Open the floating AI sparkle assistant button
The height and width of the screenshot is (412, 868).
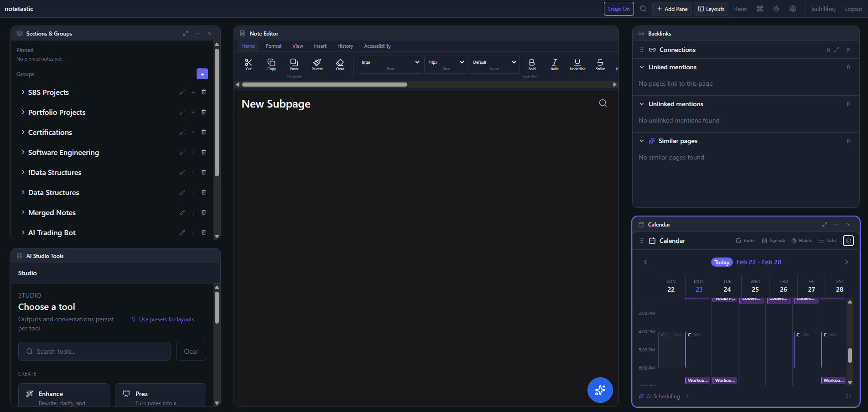[x=600, y=390]
